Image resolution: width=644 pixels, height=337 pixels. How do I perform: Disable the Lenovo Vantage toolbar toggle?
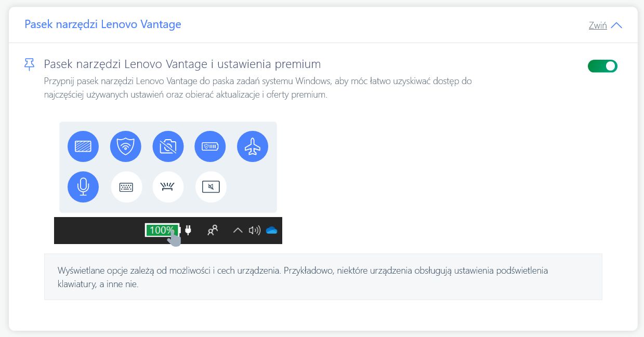tap(602, 66)
